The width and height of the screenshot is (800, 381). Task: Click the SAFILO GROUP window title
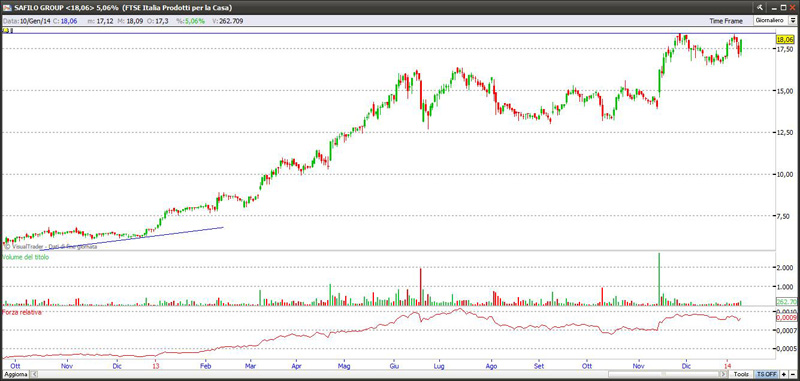tap(122, 7)
